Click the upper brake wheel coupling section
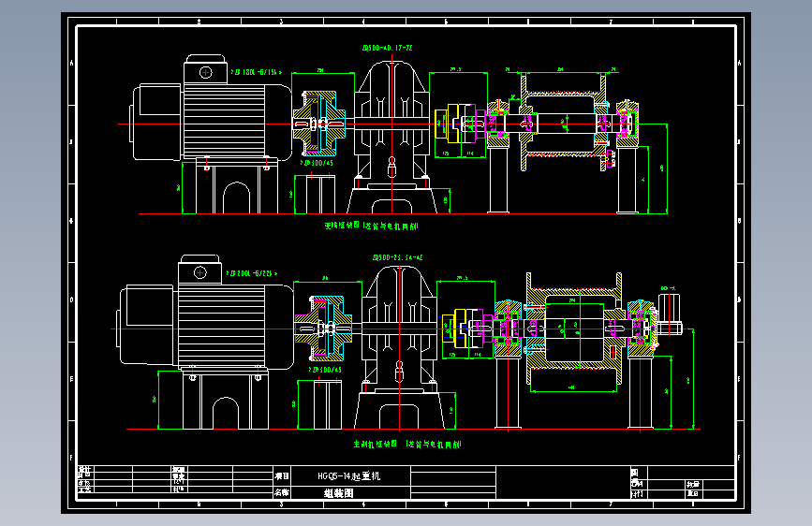Image resolution: width=812 pixels, height=526 pixels. pos(319,124)
